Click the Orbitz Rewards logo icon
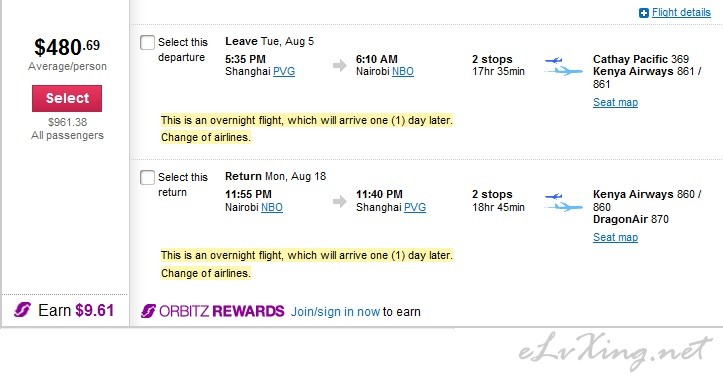The image size is (723, 384). click(148, 311)
